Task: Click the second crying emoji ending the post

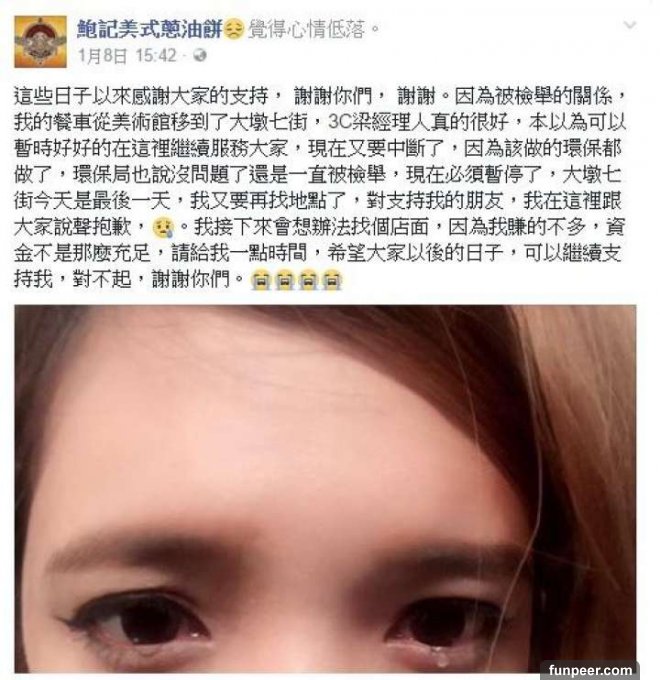Action: point(284,280)
